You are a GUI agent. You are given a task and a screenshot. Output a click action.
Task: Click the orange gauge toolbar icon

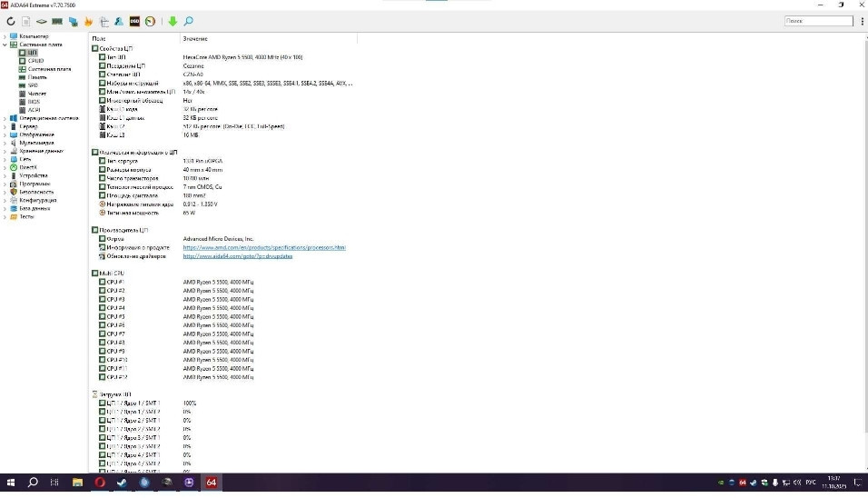click(x=150, y=21)
